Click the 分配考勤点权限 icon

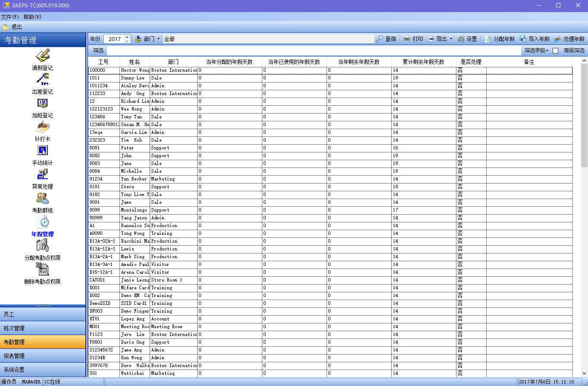coord(42,246)
